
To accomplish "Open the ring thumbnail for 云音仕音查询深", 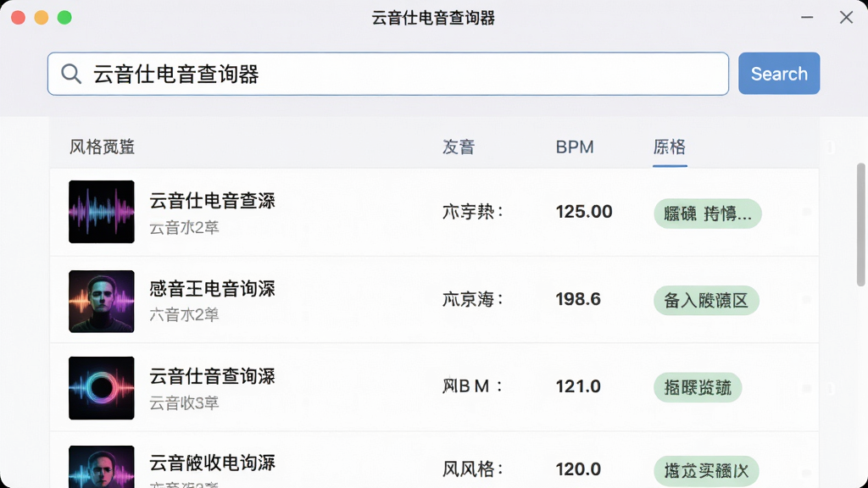I will point(102,388).
